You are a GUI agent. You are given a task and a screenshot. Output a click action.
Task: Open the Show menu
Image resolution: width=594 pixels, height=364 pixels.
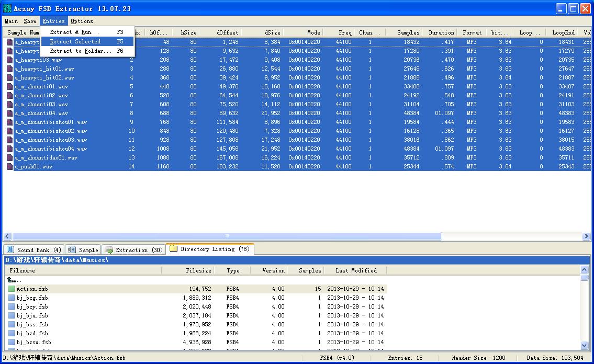(x=30, y=21)
